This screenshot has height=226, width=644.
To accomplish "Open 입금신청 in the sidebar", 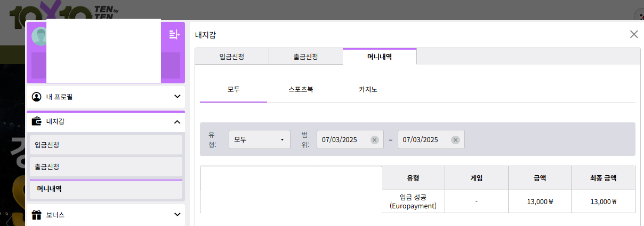I will tap(104, 145).
